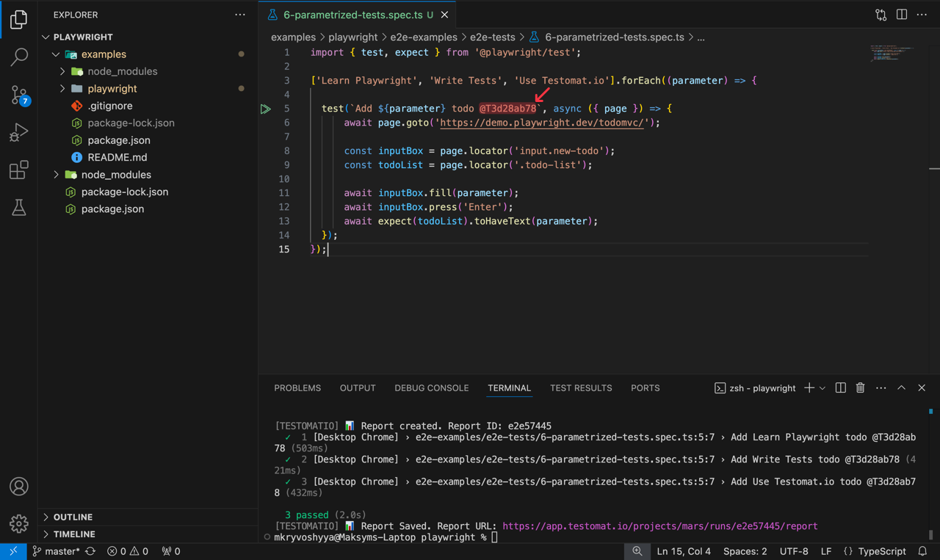The image size is (940, 560).
Task: Open the Testing beaker view
Action: (18, 208)
